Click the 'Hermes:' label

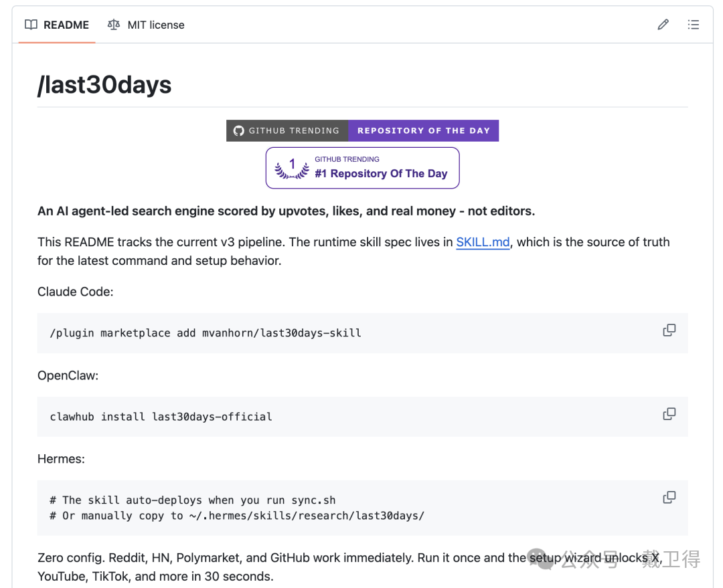pos(61,459)
